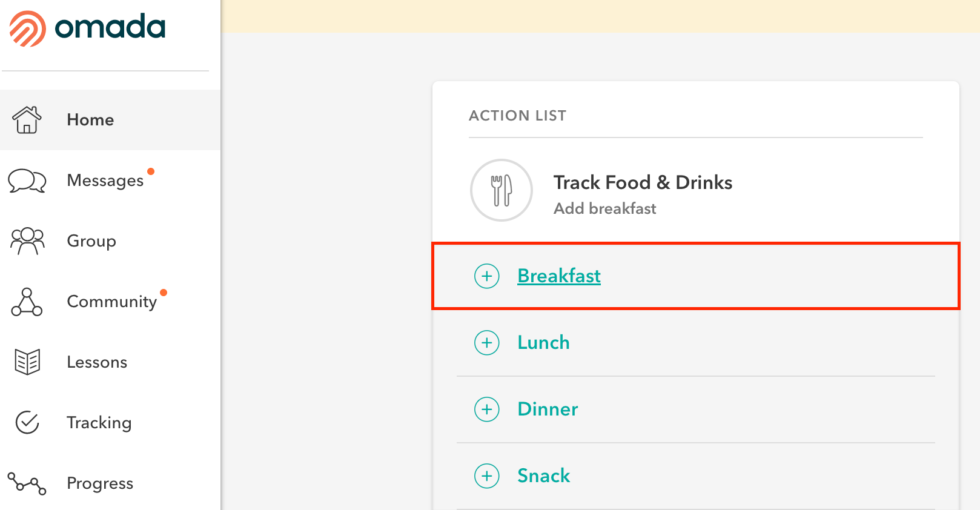Image resolution: width=980 pixels, height=510 pixels.
Task: Click the Home house icon
Action: (27, 119)
